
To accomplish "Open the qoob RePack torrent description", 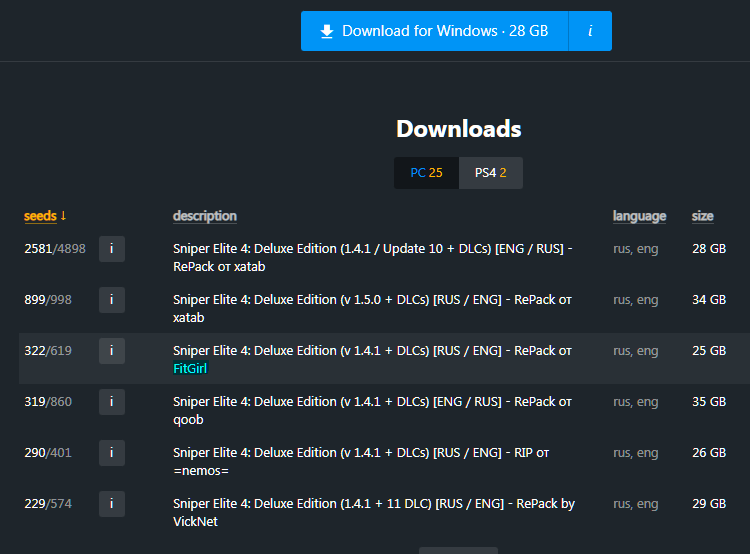I will coord(372,410).
